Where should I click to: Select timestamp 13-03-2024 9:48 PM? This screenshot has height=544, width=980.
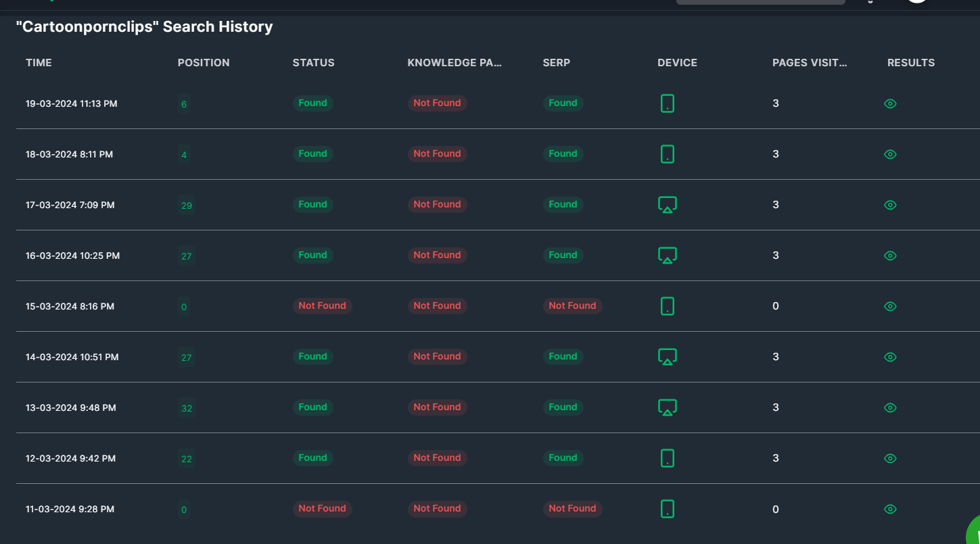(x=71, y=408)
